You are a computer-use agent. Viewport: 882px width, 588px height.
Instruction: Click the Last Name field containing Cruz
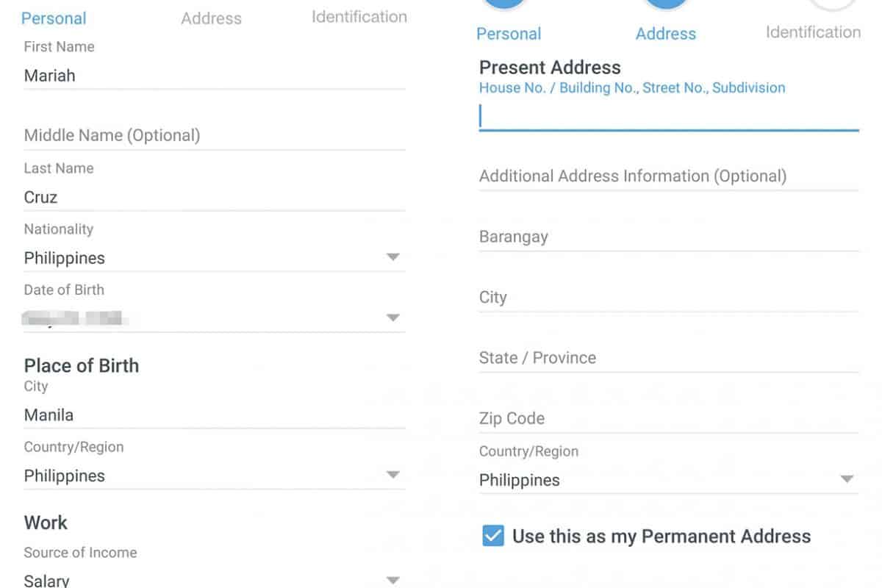[213, 197]
